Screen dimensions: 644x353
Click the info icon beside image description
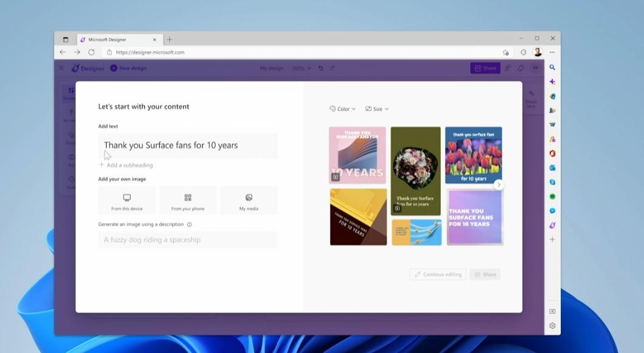pos(189,224)
